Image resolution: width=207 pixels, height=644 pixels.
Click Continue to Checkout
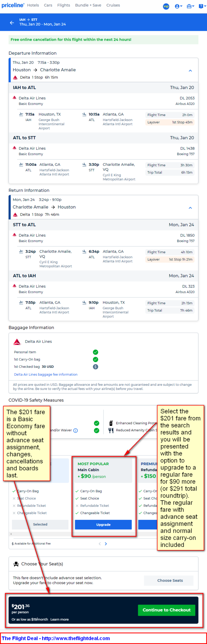pos(167,610)
